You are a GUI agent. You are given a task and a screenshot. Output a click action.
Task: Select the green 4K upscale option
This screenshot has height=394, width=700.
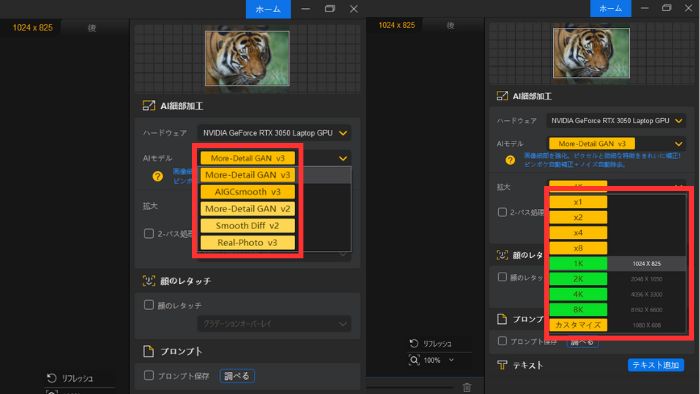tap(578, 294)
